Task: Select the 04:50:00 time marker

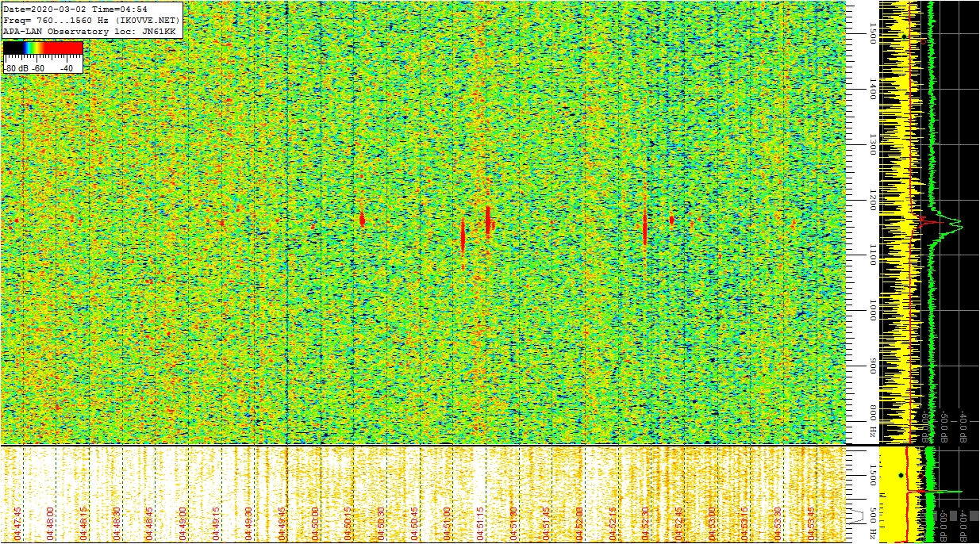Action: (316, 523)
